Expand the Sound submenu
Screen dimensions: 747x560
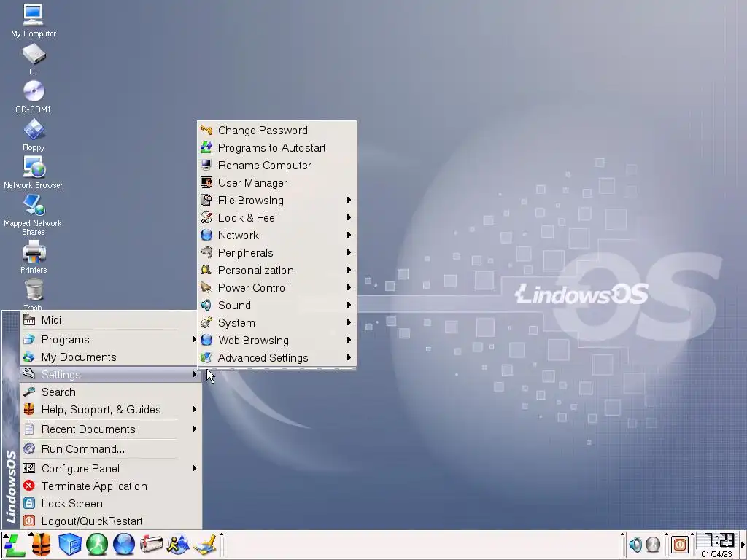[276, 306]
